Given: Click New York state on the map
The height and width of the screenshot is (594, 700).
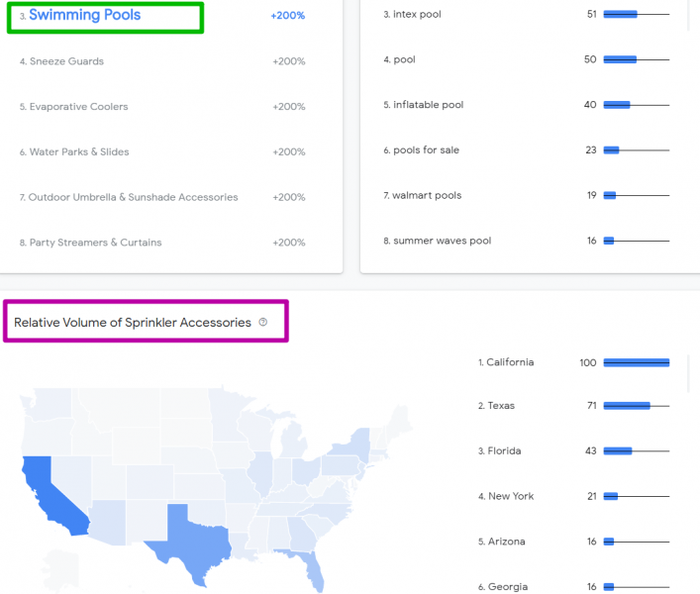Looking at the screenshot, I should click(x=357, y=445).
